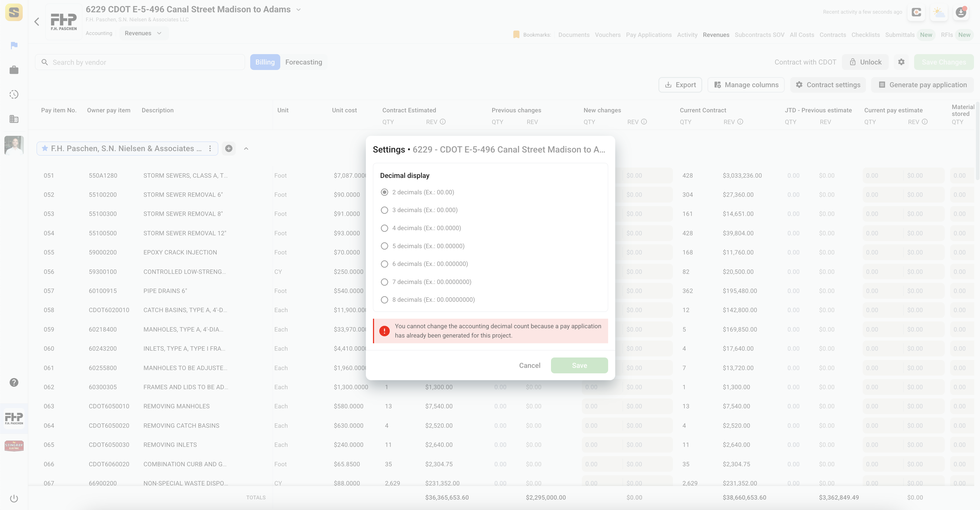The height and width of the screenshot is (510, 980).
Task: Click the user profile photo in sidebar
Action: click(x=14, y=145)
